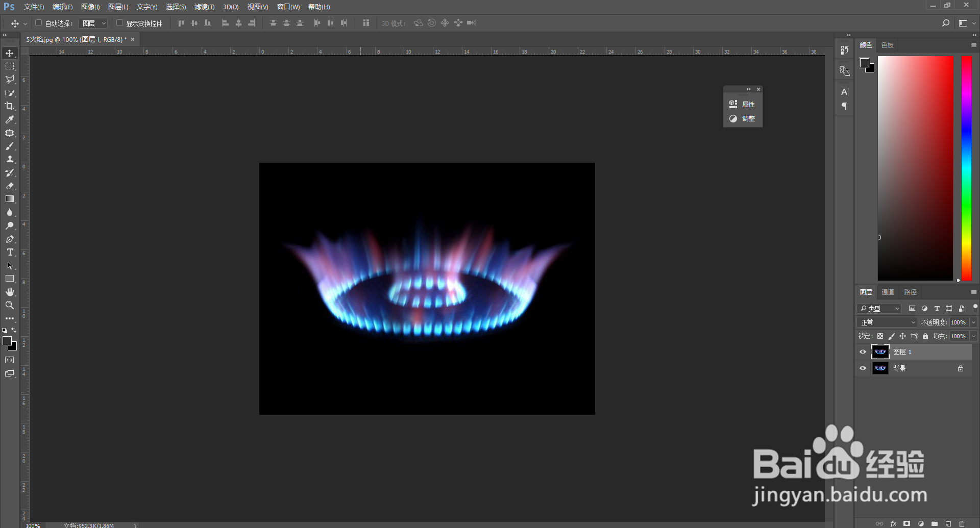The width and height of the screenshot is (980, 528).
Task: Switch to the 通道 tab
Action: click(x=888, y=292)
